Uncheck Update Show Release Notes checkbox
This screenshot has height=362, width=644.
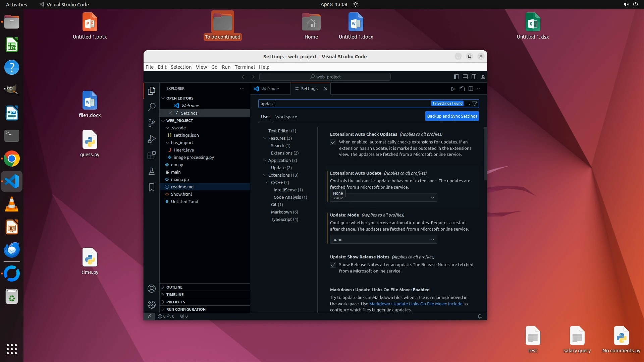click(333, 265)
